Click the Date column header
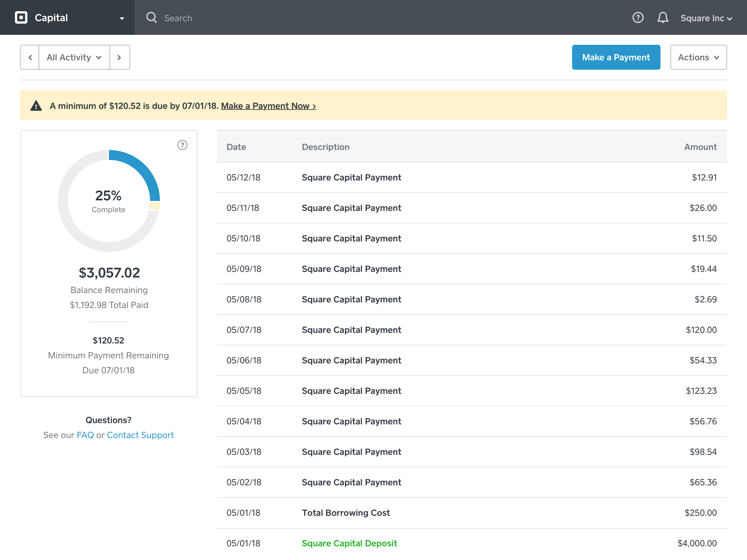Screen dimensions: 747x560 236,147
